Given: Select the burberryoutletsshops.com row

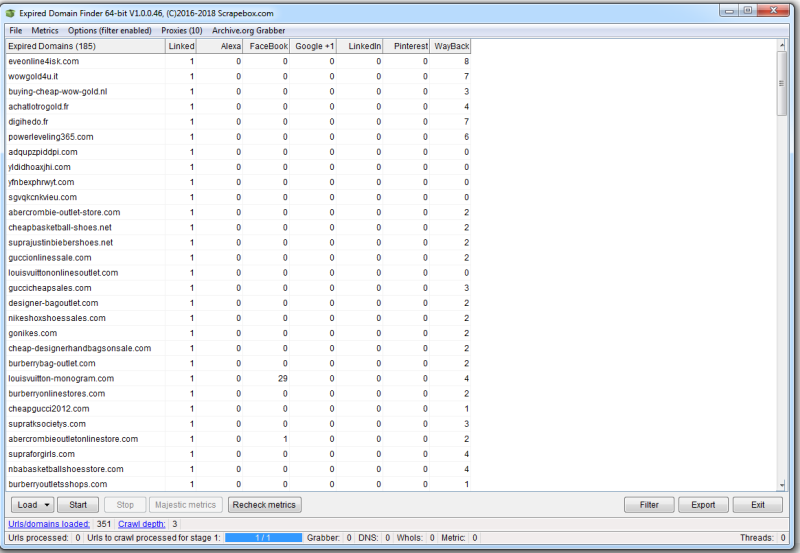Looking at the screenshot, I should [238, 484].
